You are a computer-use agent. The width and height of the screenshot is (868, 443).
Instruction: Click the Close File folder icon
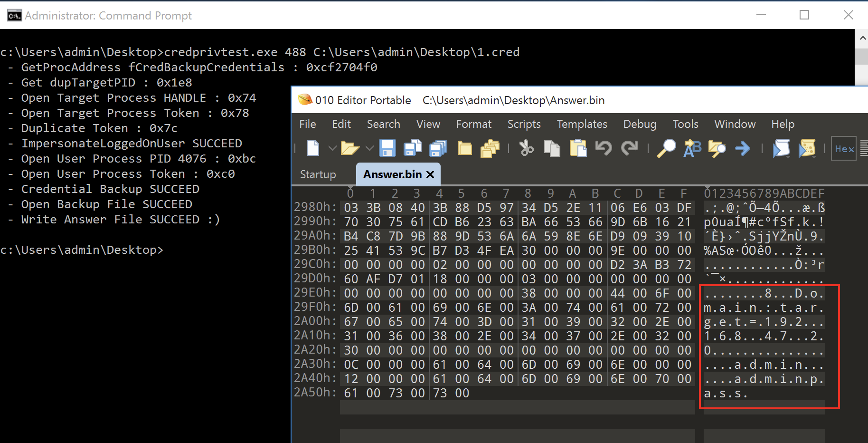point(464,149)
